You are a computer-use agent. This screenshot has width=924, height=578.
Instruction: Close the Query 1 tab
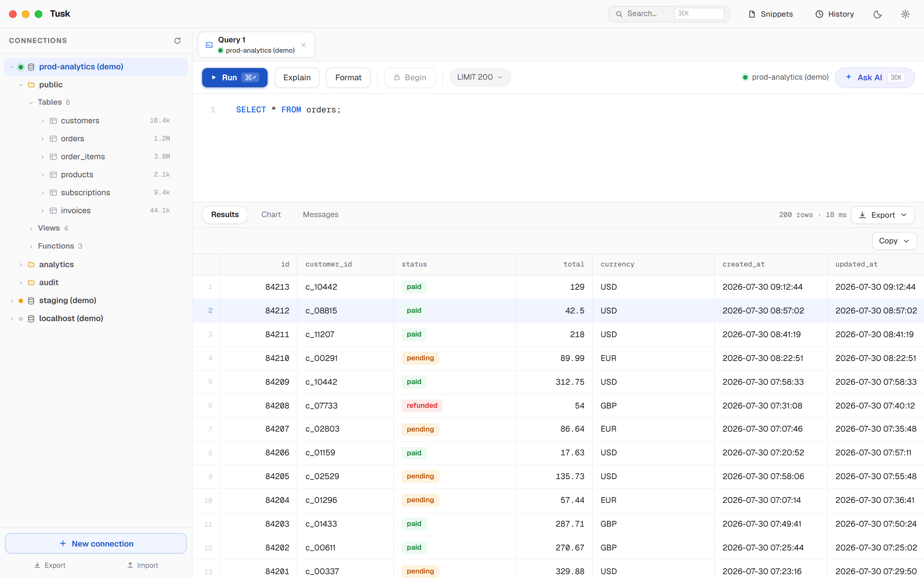[304, 45]
